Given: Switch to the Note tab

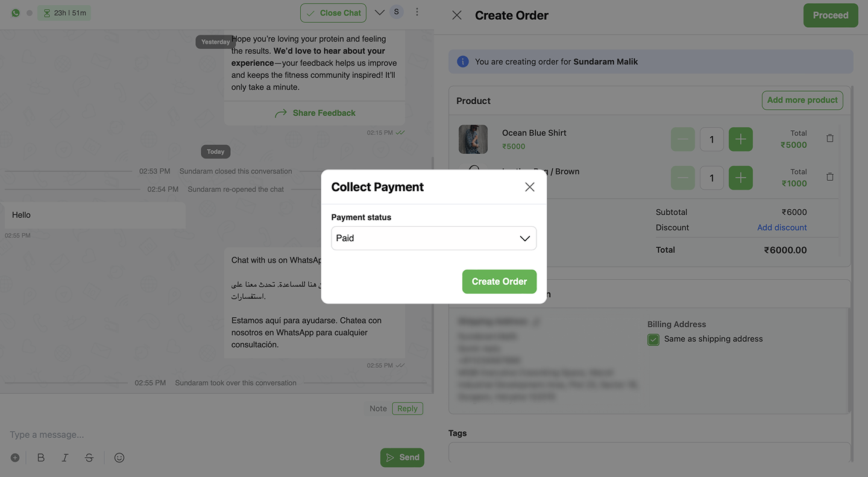Looking at the screenshot, I should pos(378,408).
